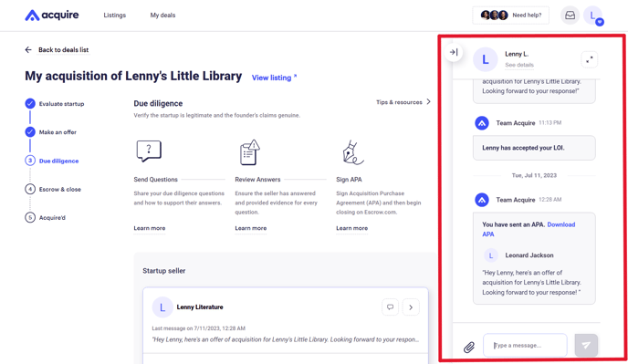The height and width of the screenshot is (364, 628).
Task: Click the Sign APA pen icon
Action: (352, 152)
